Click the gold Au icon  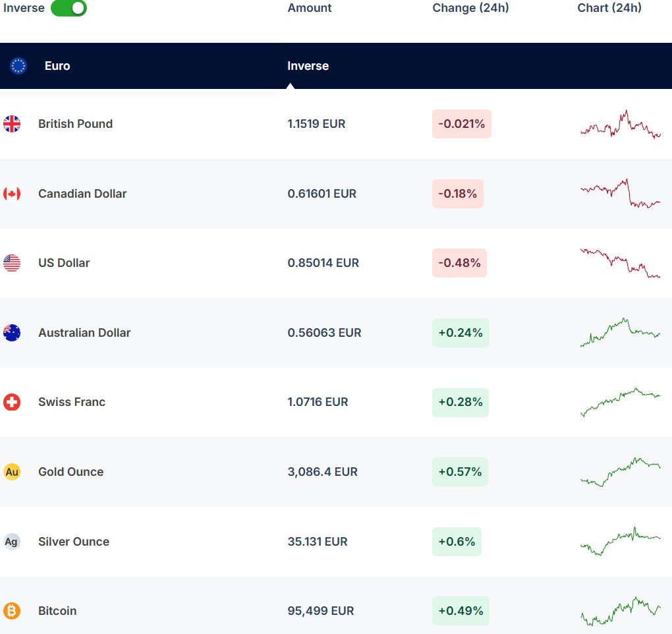(x=12, y=472)
